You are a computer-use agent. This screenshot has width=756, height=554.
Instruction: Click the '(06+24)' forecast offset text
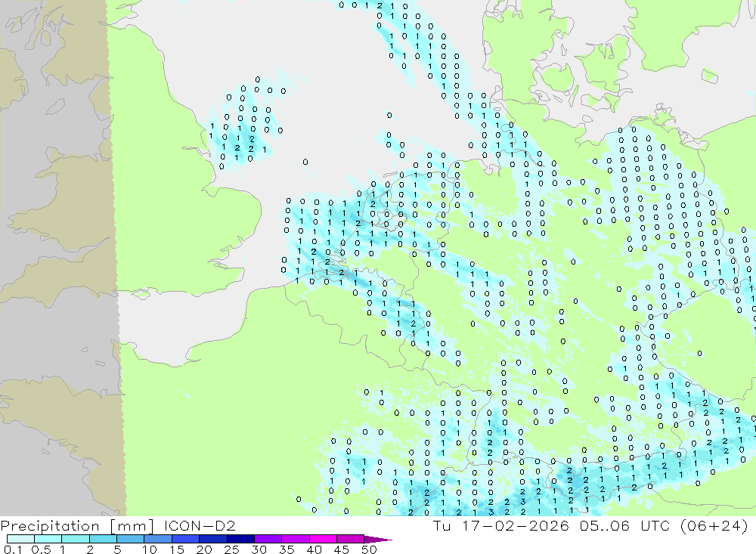(x=714, y=525)
